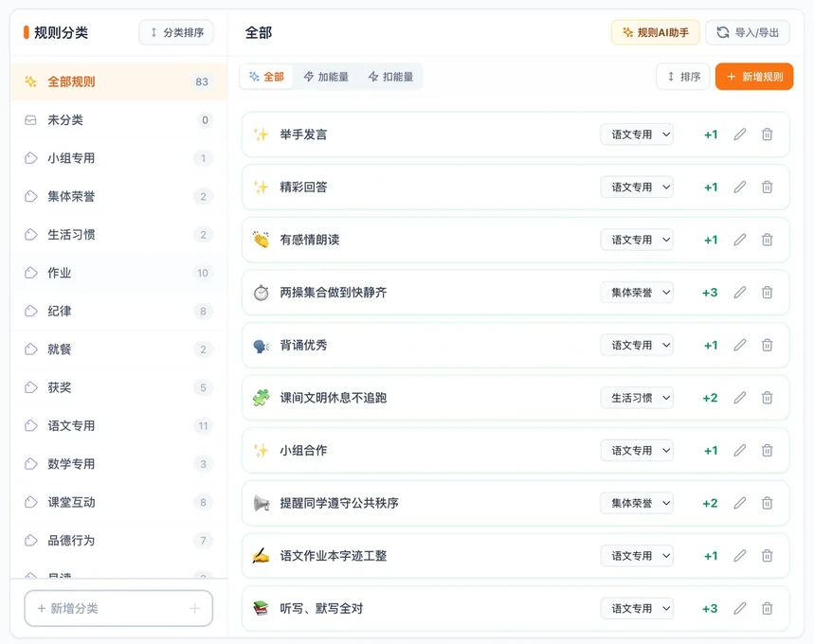Edit the 课间文明休息不追跑 rule pencil icon
Image resolution: width=814 pixels, height=644 pixels.
740,398
